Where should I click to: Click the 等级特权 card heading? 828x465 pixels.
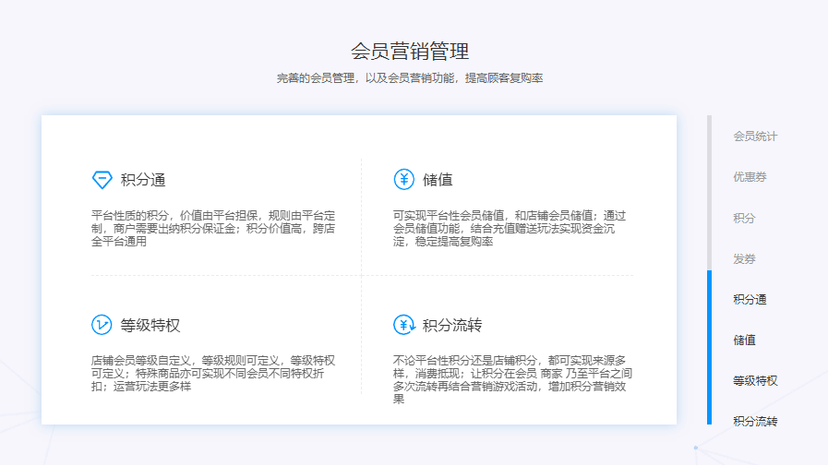(x=150, y=325)
